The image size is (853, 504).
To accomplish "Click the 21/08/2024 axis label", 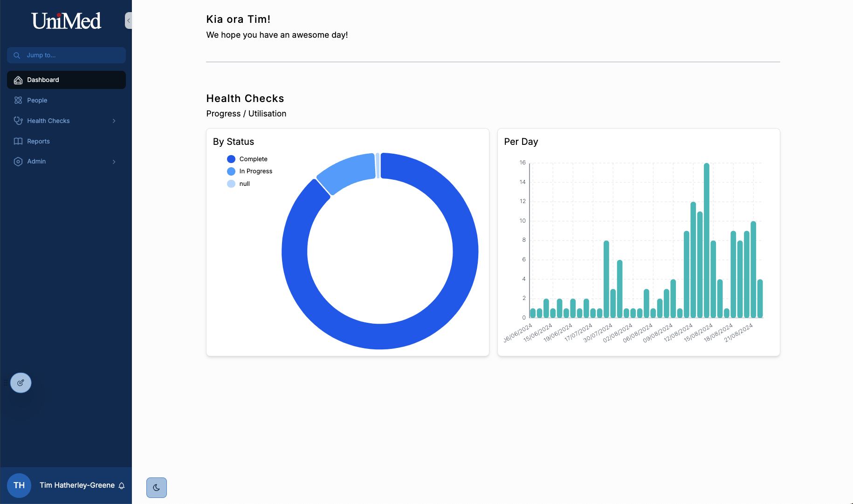I will coord(738,333).
